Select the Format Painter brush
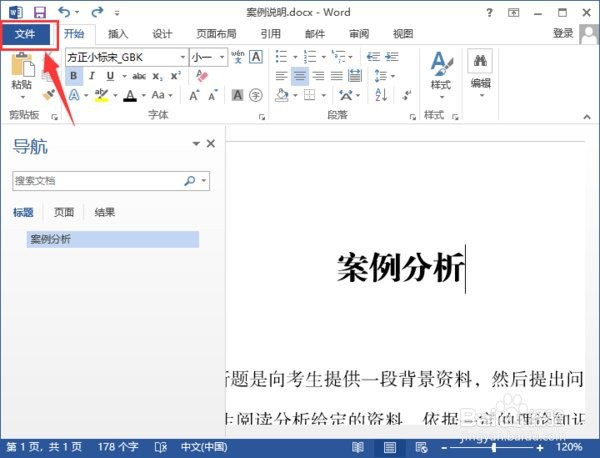The image size is (600, 458). pos(49,95)
